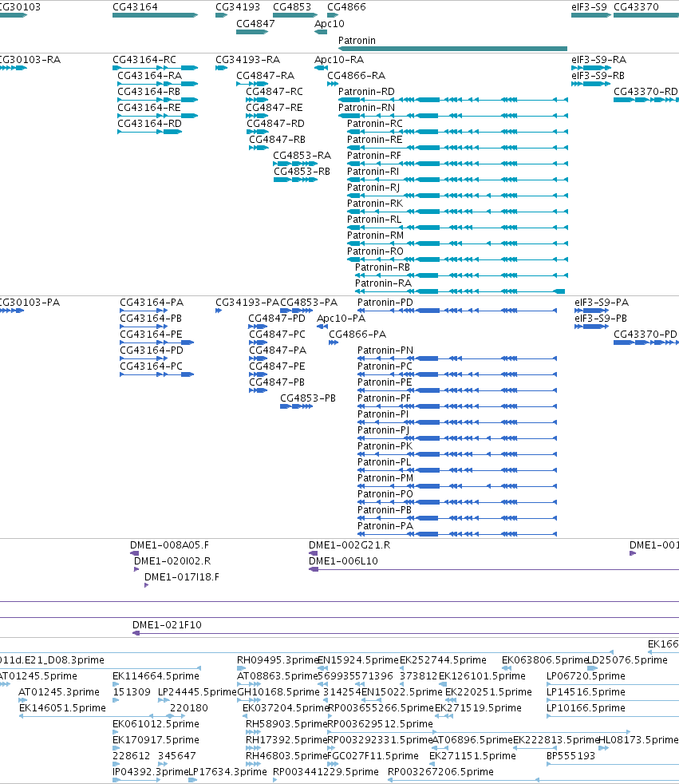Select transcript label Patronin-RA
The height and width of the screenshot is (784, 679).
click(x=383, y=283)
